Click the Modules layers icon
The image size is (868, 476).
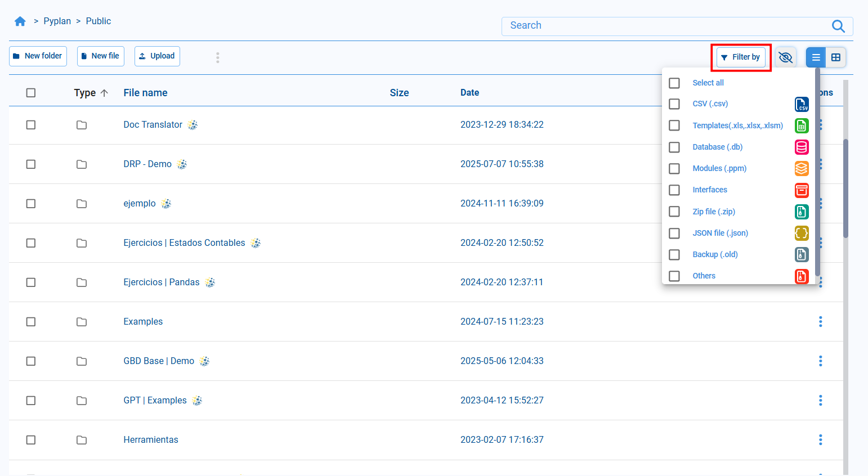pos(802,169)
